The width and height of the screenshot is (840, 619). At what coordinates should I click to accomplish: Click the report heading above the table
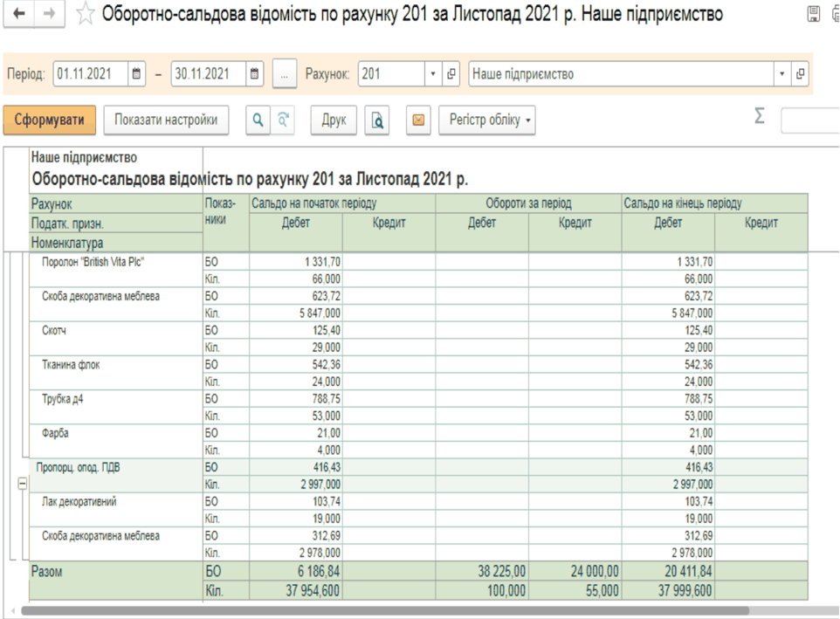250,179
